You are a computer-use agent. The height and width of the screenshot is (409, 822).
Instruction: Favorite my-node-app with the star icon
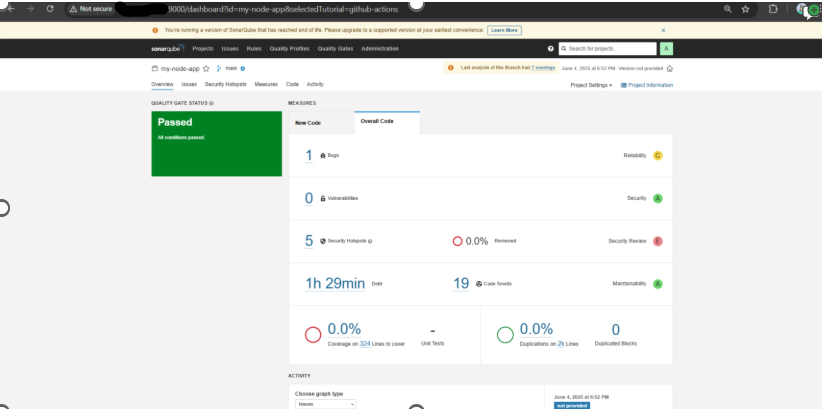coord(206,69)
